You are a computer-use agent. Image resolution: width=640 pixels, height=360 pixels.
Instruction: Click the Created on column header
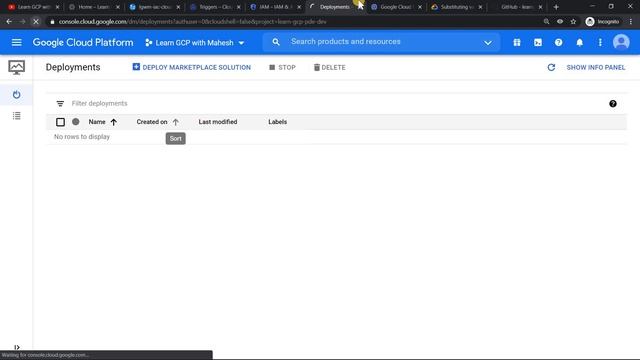pyautogui.click(x=152, y=122)
